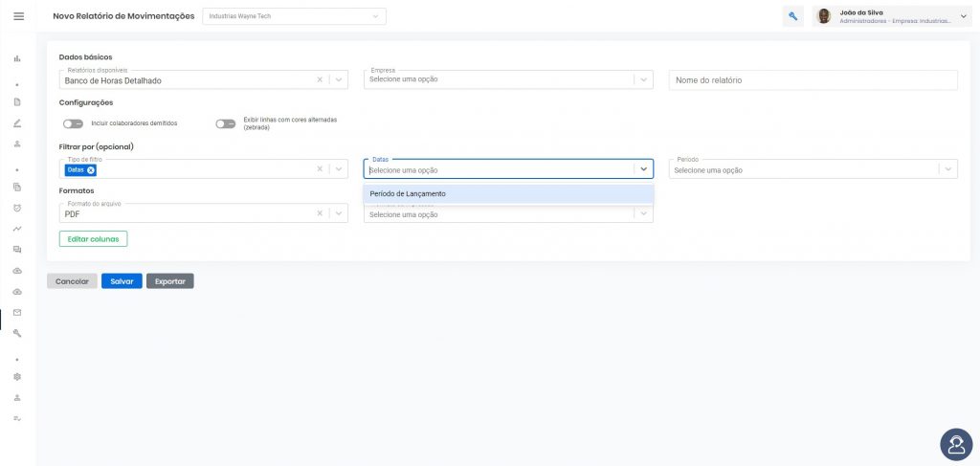The image size is (980, 466).
Task: Remove the Datas filter tag
Action: point(91,170)
